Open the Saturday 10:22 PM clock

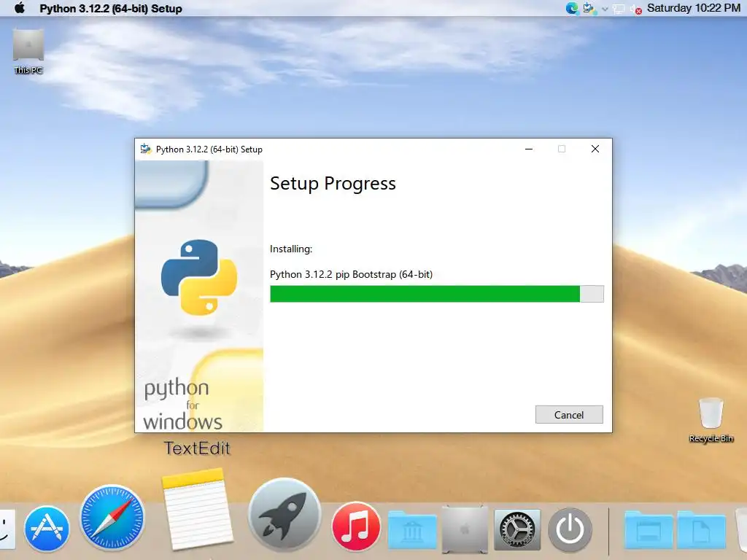point(693,8)
